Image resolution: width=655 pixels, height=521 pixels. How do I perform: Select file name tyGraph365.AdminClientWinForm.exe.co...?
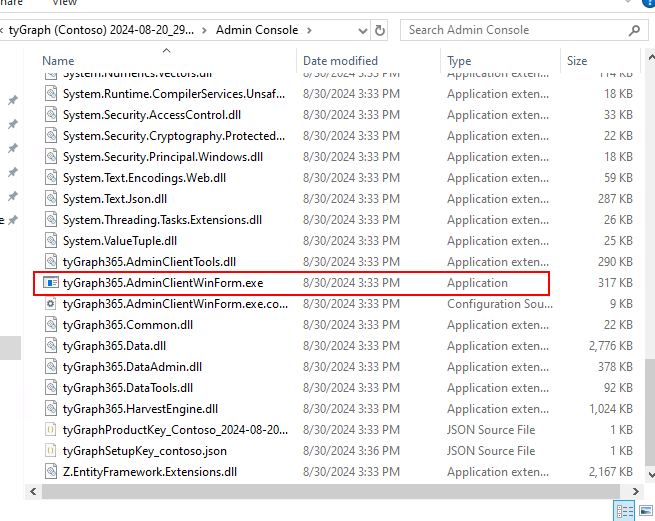175,304
